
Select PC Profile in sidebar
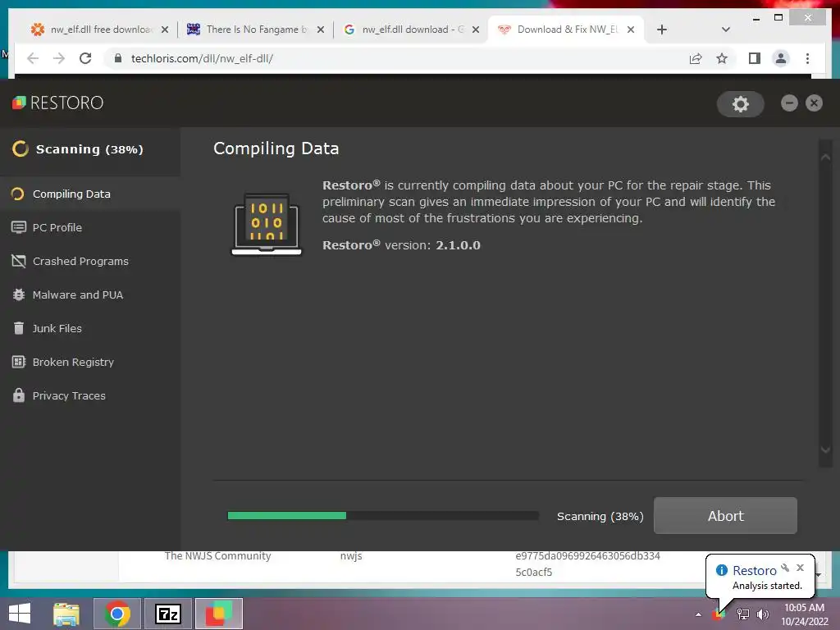[90, 227]
